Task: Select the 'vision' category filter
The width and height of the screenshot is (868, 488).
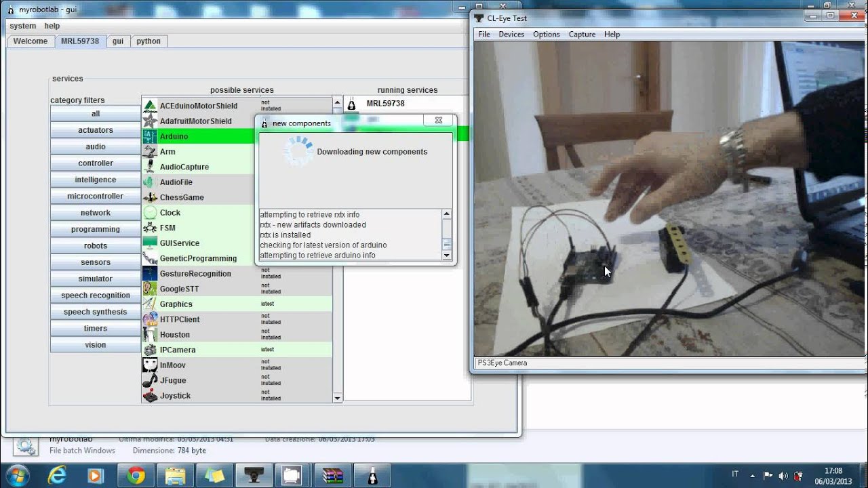Action: click(96, 345)
